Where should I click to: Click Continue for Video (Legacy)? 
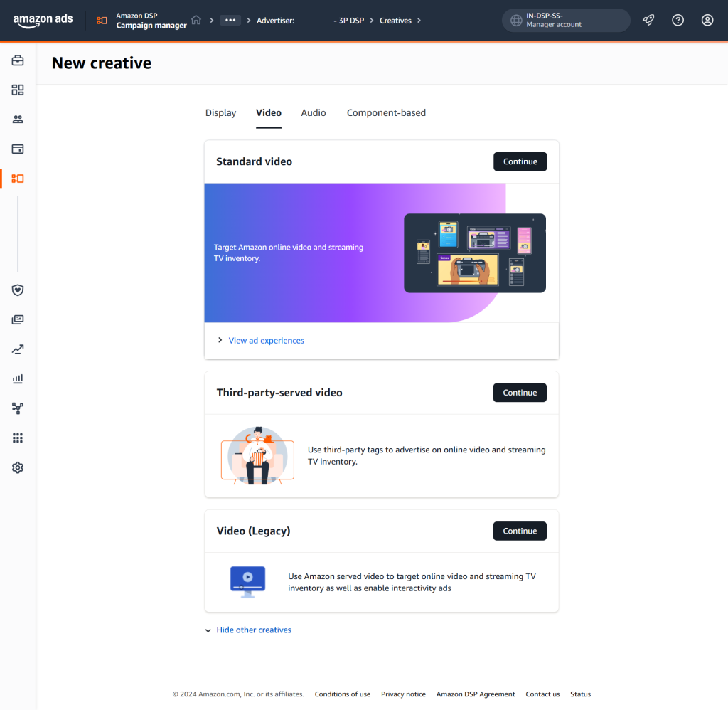520,531
